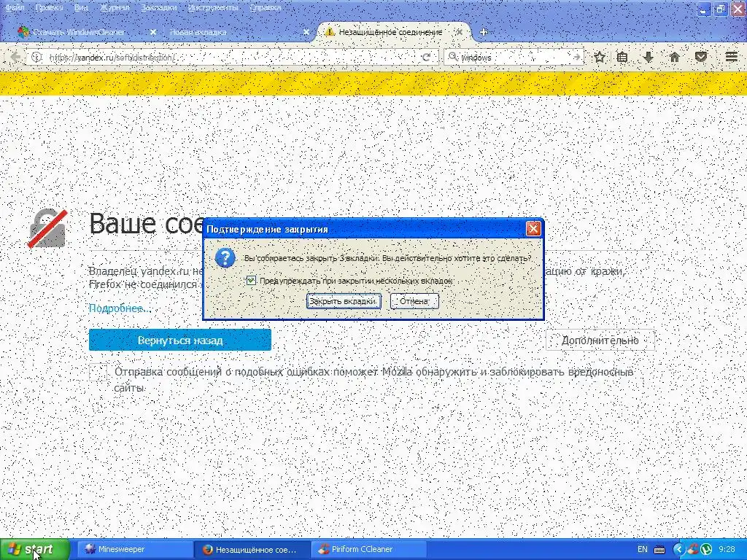Open the uTorrent tray icon
The image size is (747, 560).
(705, 550)
